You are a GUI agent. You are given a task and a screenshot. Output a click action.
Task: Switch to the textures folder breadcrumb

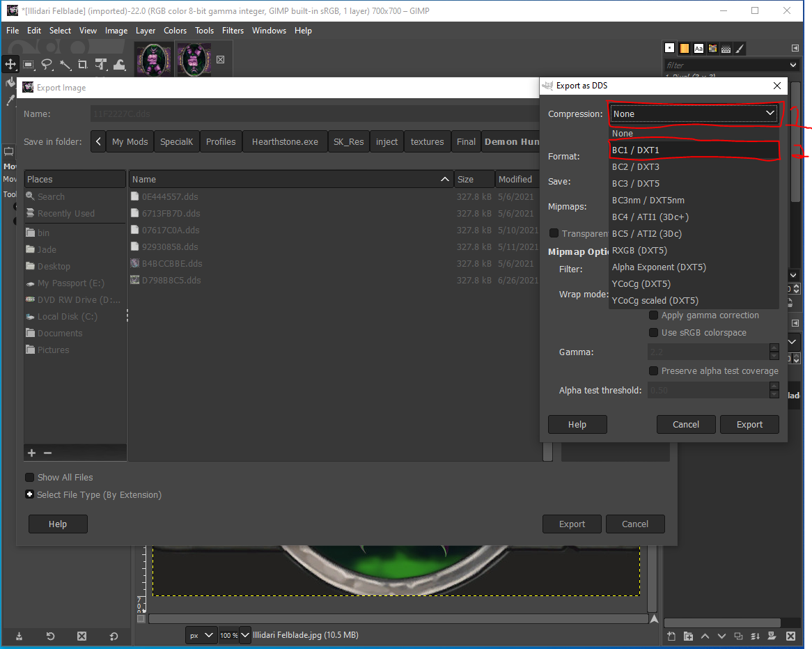click(427, 141)
